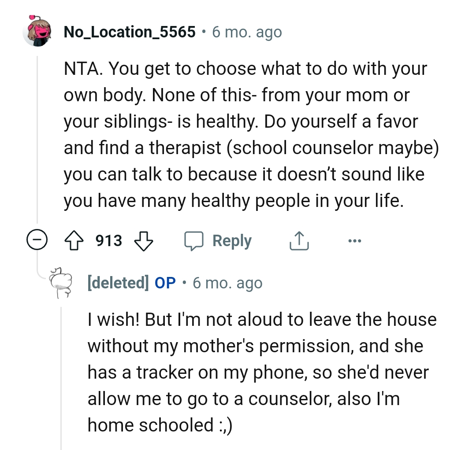Open No_Location_5565's profile
The image size is (476, 450).
click(130, 32)
